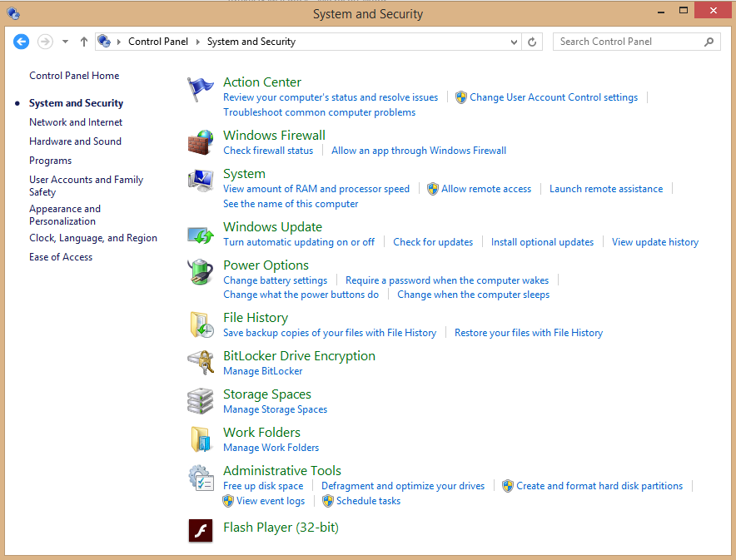736x560 pixels.
Task: Open Launch remote assistance
Action: pos(606,189)
